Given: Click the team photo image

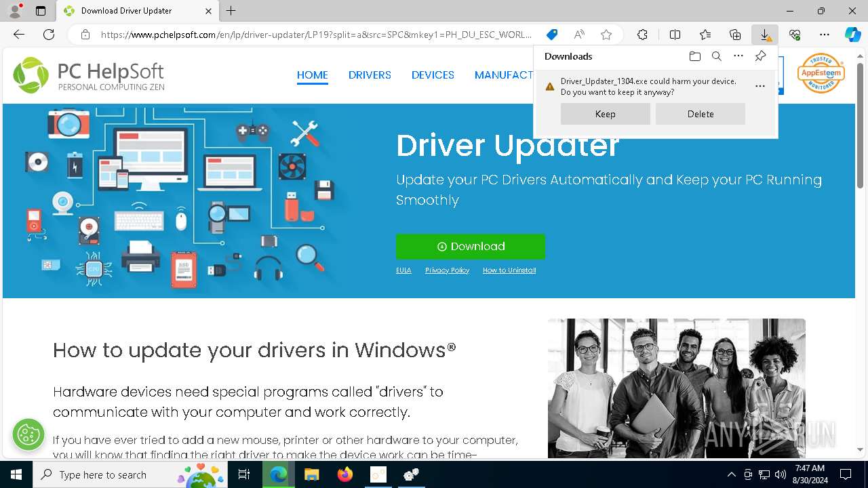Looking at the screenshot, I should [x=677, y=388].
